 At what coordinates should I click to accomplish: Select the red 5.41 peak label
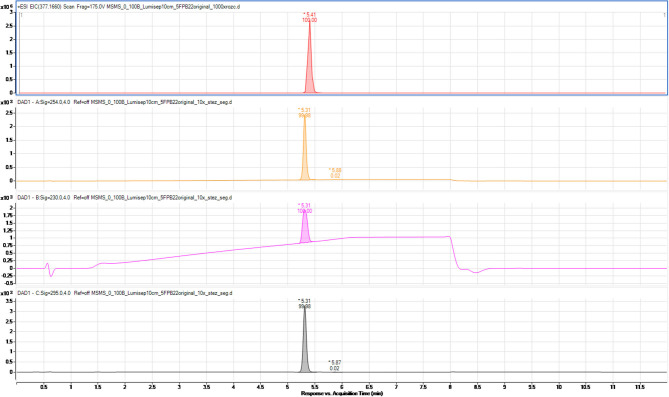coord(310,18)
